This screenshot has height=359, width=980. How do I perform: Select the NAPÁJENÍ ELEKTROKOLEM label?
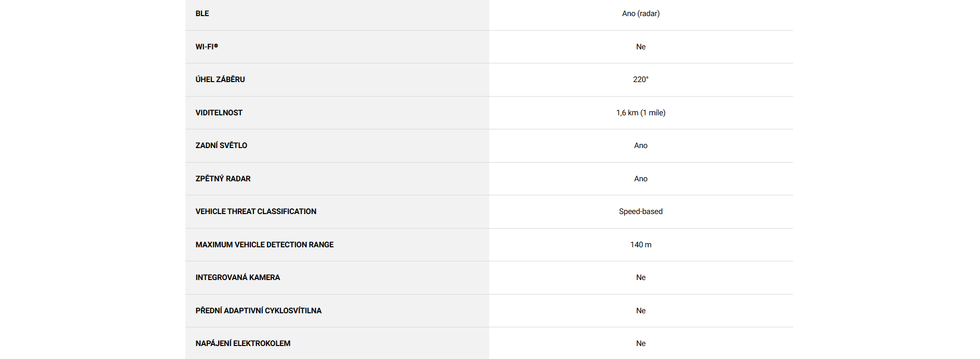[x=243, y=343]
